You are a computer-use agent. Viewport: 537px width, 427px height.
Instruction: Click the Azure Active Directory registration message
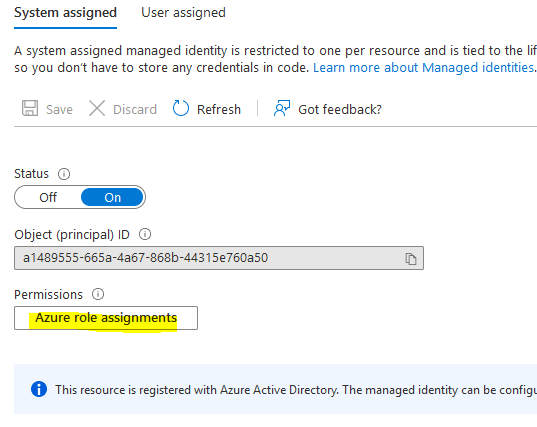point(296,390)
